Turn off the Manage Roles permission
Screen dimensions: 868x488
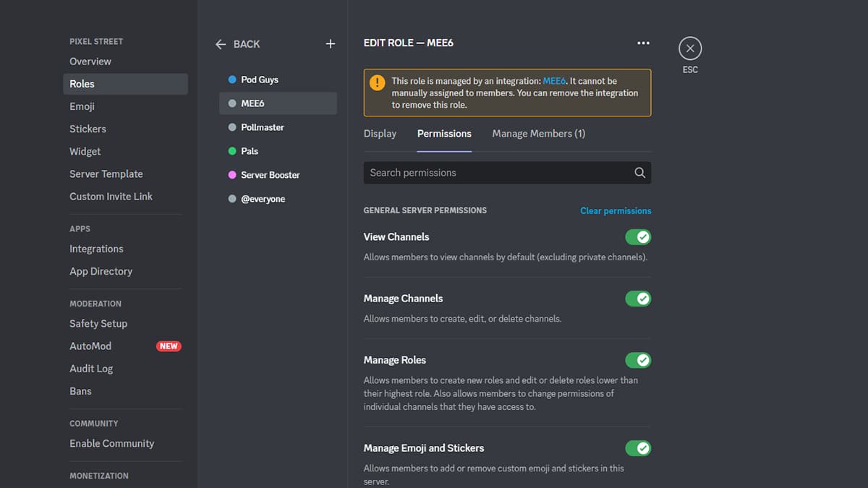coord(638,360)
